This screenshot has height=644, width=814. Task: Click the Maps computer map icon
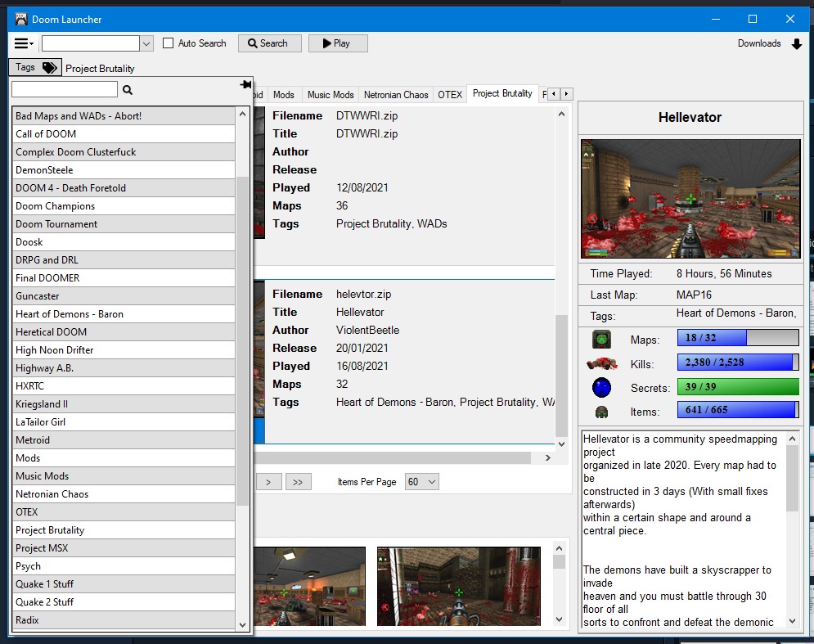(x=601, y=339)
